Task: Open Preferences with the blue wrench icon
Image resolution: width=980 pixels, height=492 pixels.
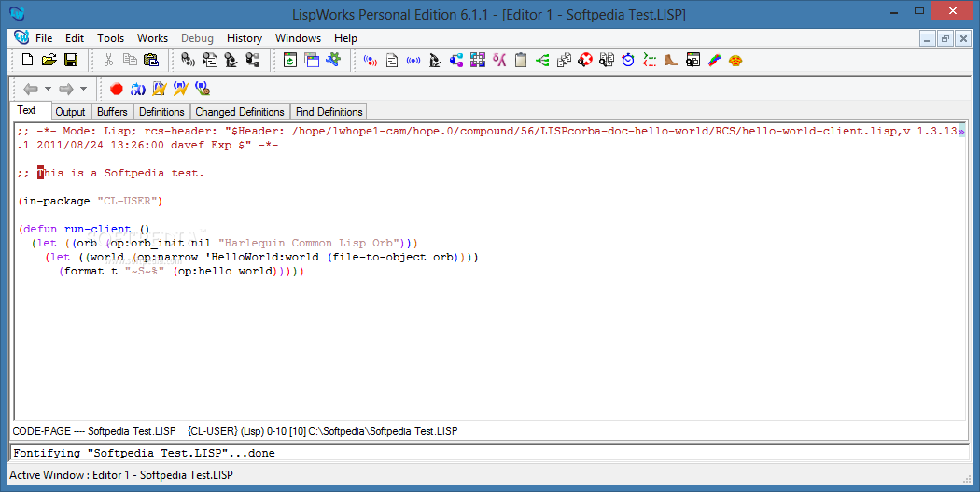Action: pyautogui.click(x=333, y=60)
